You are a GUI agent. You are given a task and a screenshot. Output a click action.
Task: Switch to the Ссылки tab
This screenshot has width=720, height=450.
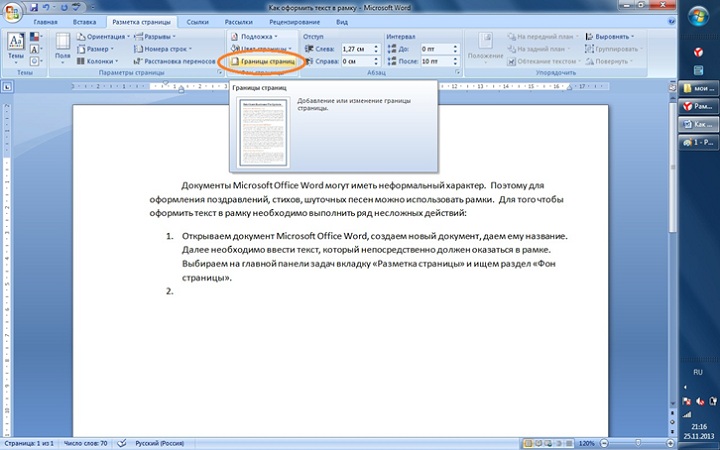197,22
